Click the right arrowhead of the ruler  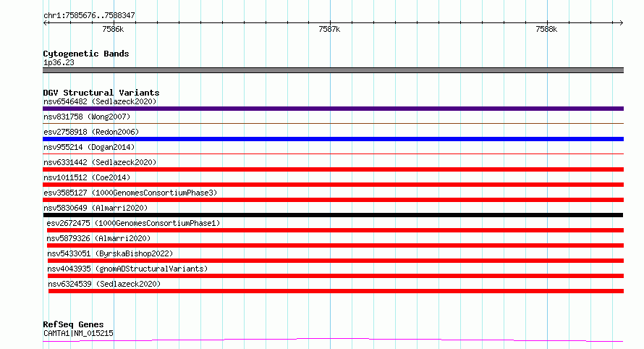click(621, 23)
